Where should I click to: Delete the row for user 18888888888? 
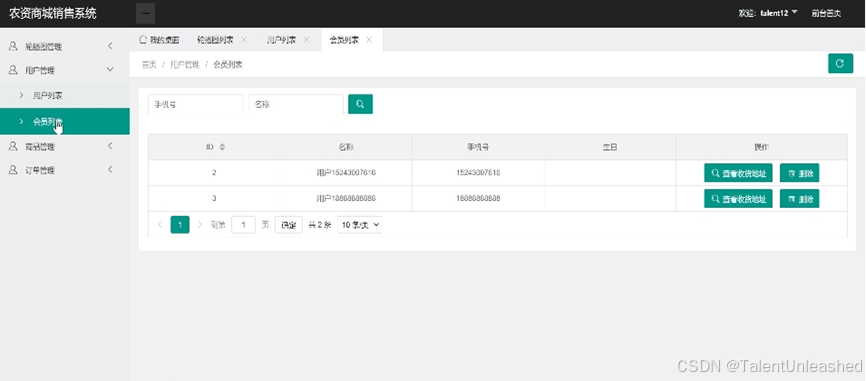coord(799,198)
